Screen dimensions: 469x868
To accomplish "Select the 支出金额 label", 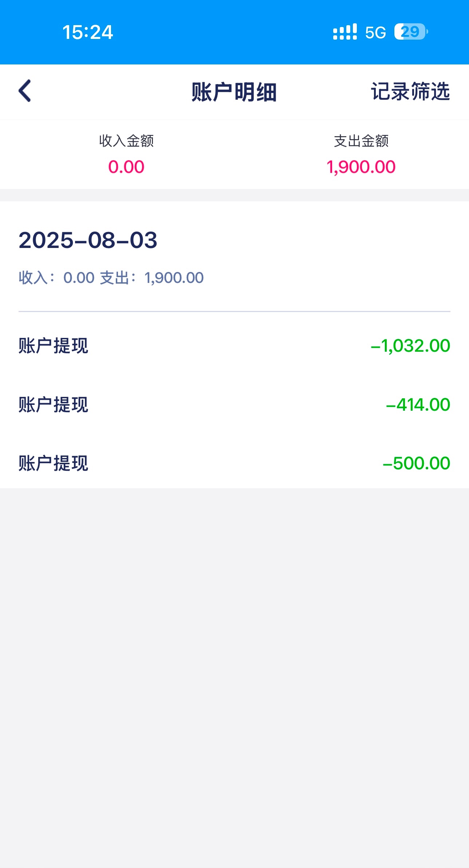I will 361,141.
